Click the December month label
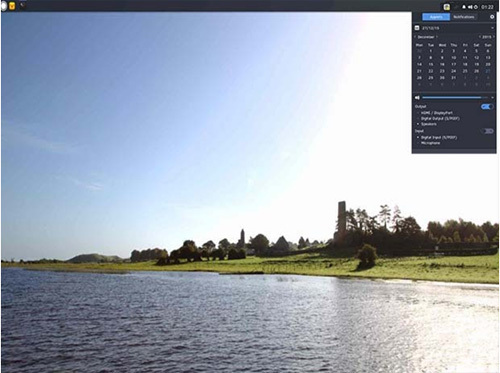The width and height of the screenshot is (500, 373). point(426,37)
